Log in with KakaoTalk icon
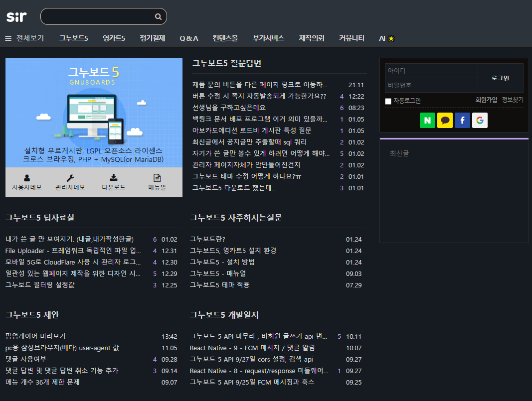Viewport: 532px width, 401px height. tap(445, 120)
